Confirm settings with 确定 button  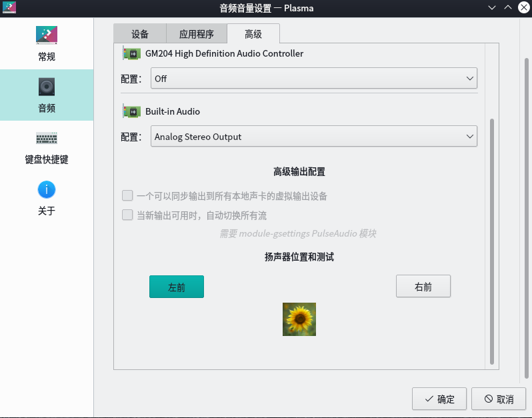click(439, 399)
